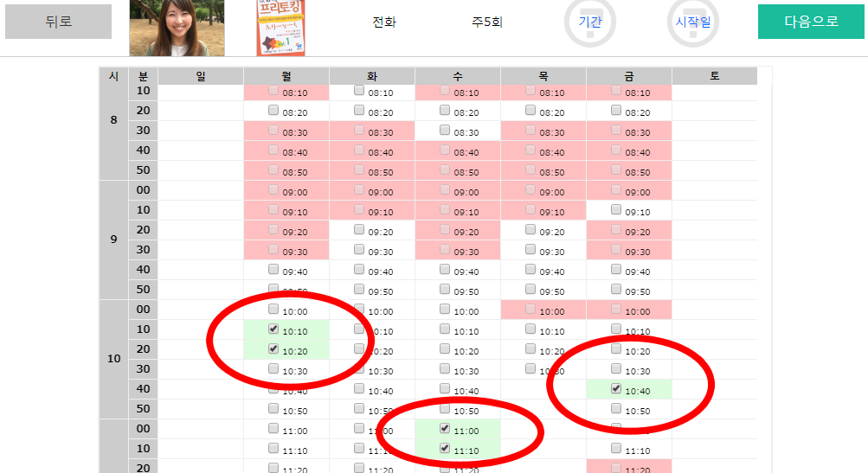The width and height of the screenshot is (868, 473).
Task: Check the Monday 11:00 time slot
Action: (x=273, y=429)
